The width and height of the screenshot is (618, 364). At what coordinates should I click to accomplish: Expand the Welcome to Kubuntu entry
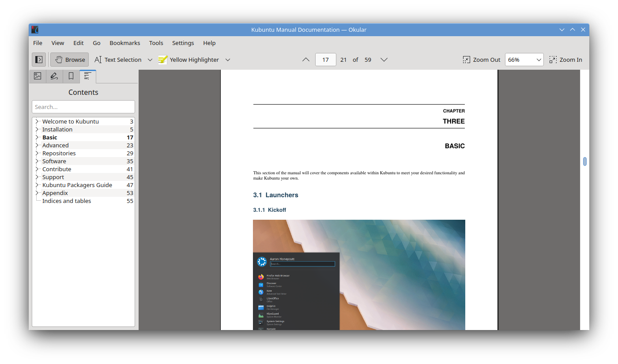click(x=37, y=121)
